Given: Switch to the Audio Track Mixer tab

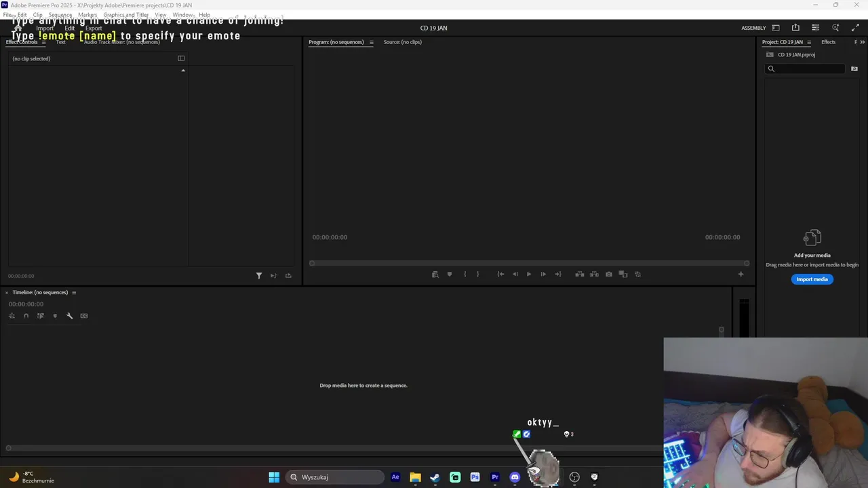Looking at the screenshot, I should 122,42.
